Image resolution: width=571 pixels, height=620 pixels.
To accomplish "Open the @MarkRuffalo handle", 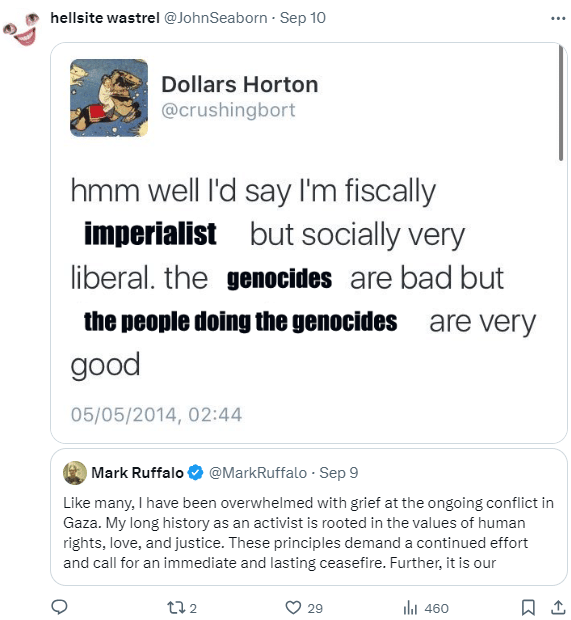I will (258, 473).
